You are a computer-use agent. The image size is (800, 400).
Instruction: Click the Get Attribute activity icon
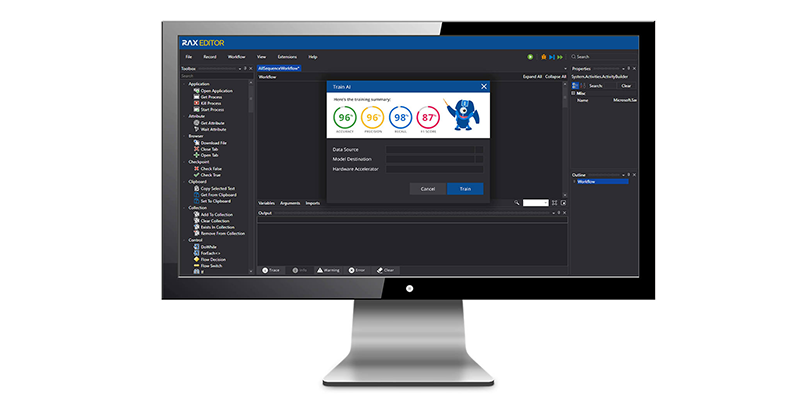[x=196, y=123]
